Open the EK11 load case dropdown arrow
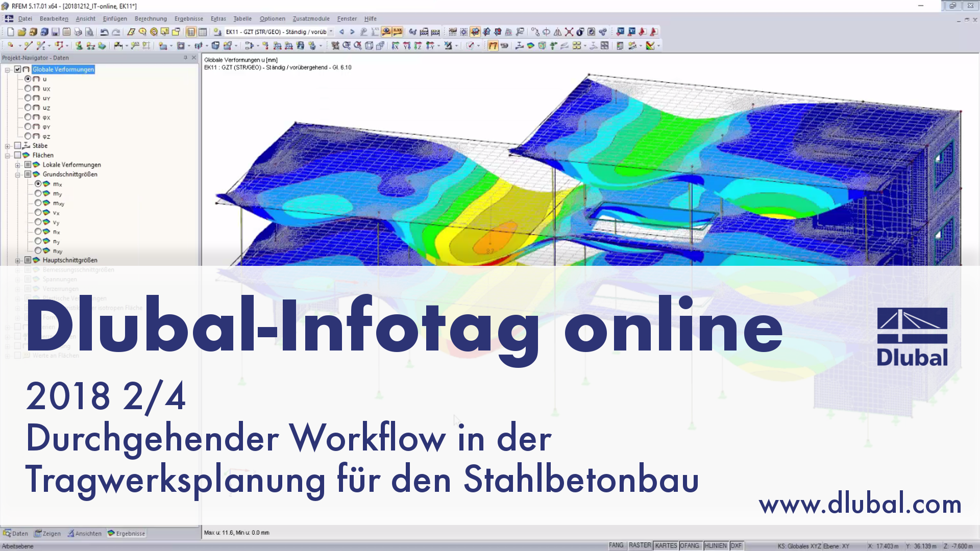Screen dimensions: 980x551 pyautogui.click(x=331, y=32)
